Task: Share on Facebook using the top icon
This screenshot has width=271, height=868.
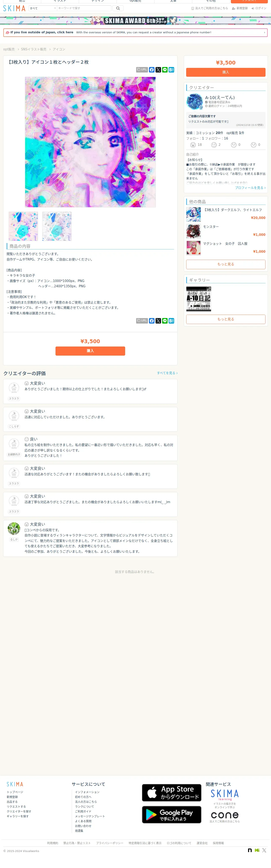Action: point(152,70)
